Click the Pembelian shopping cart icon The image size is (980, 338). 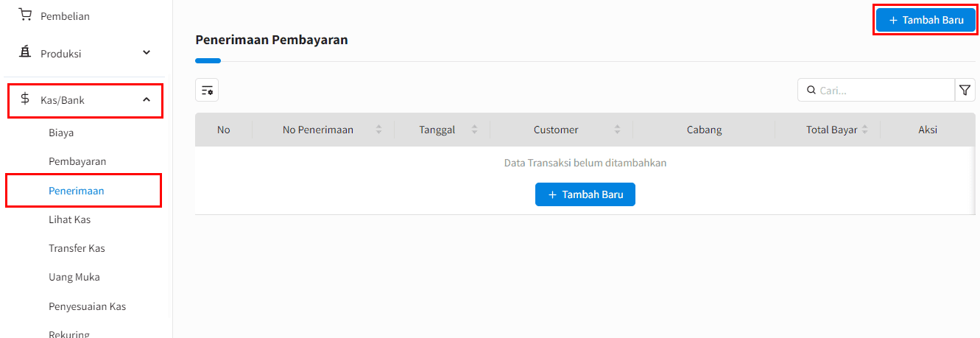pyautogui.click(x=26, y=15)
